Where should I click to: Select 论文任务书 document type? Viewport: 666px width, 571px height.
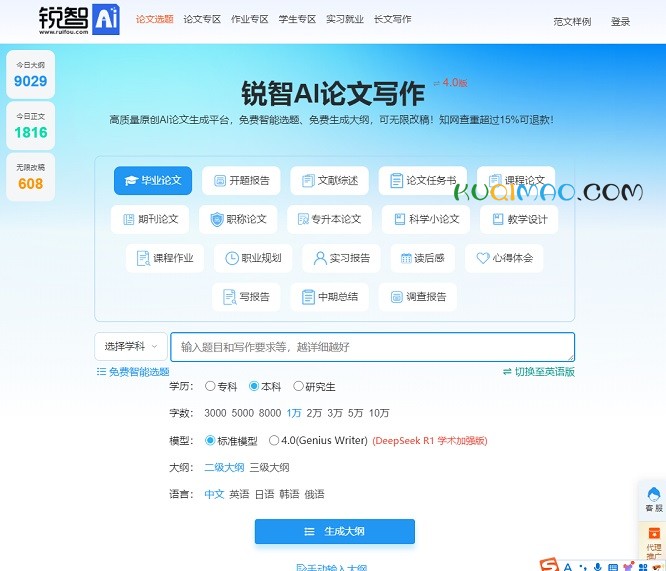click(x=423, y=181)
